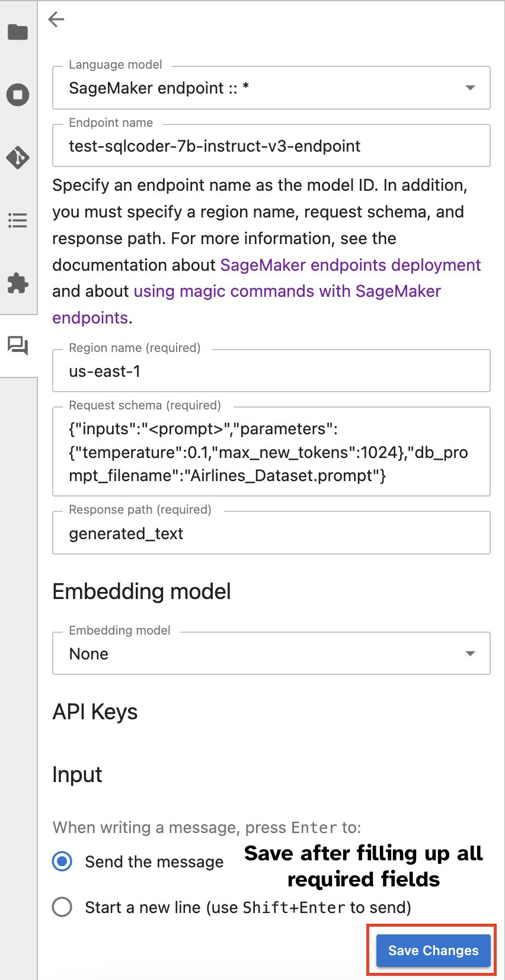Select Send the message radio button
The height and width of the screenshot is (980, 505).
coord(62,861)
